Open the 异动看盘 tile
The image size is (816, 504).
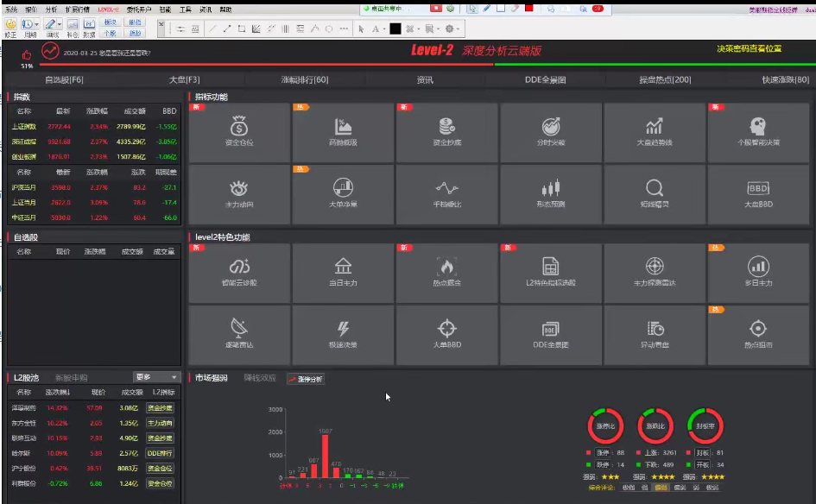pyautogui.click(x=655, y=335)
